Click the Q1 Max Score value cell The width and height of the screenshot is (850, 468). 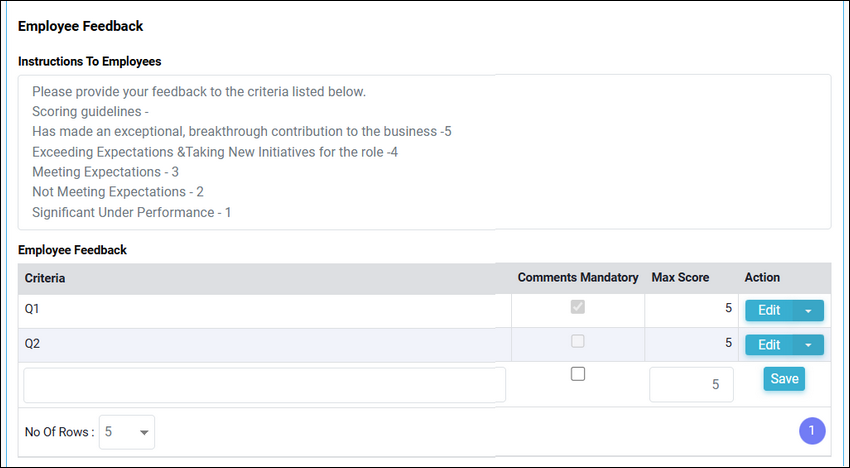pyautogui.click(x=691, y=311)
